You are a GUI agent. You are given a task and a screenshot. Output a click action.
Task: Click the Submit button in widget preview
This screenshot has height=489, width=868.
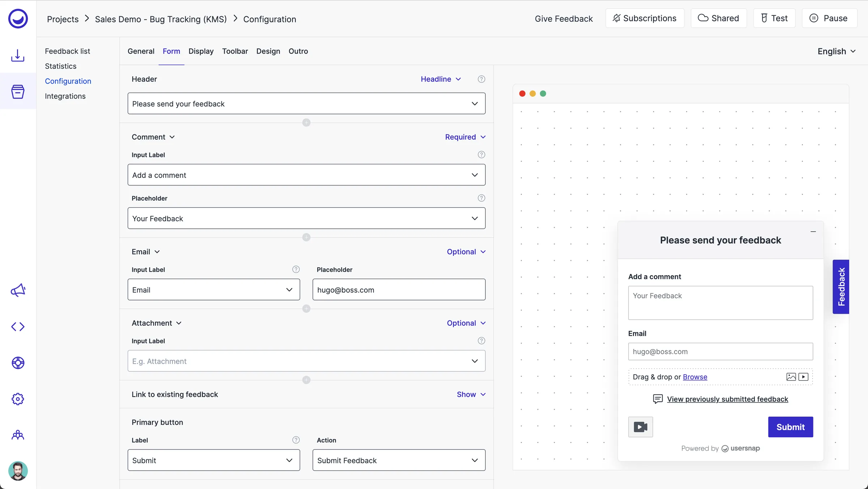[x=791, y=427]
